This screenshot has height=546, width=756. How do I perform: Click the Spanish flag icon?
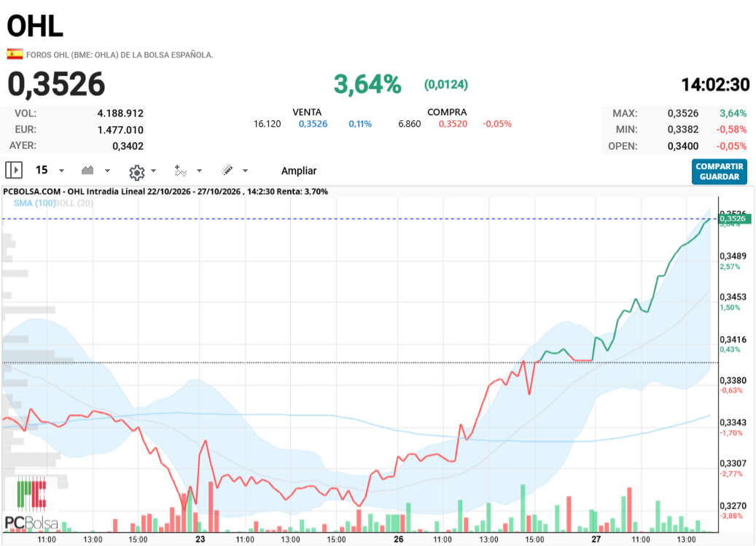tap(15, 54)
